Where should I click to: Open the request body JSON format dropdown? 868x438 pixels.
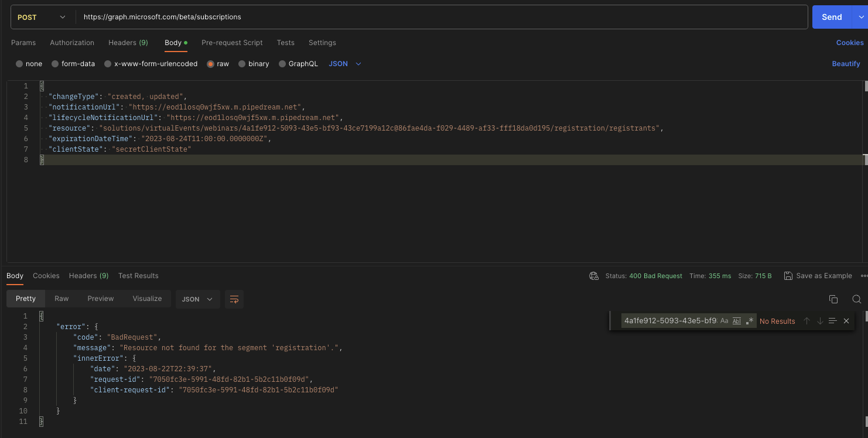[345, 64]
